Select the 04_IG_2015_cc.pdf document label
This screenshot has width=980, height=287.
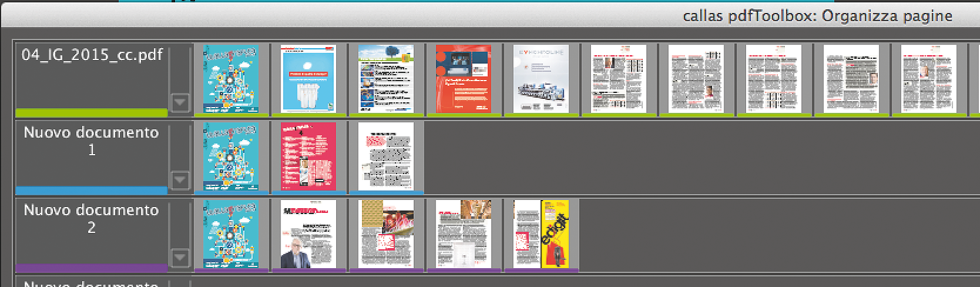click(92, 55)
